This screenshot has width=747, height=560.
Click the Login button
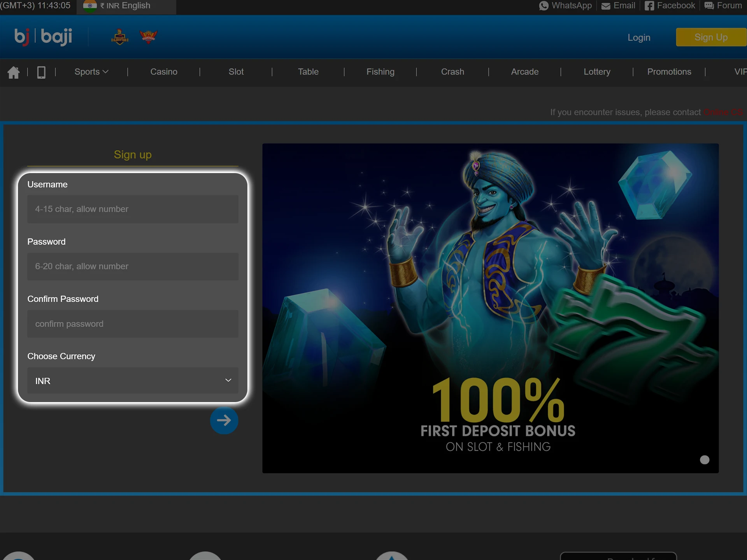coord(639,37)
